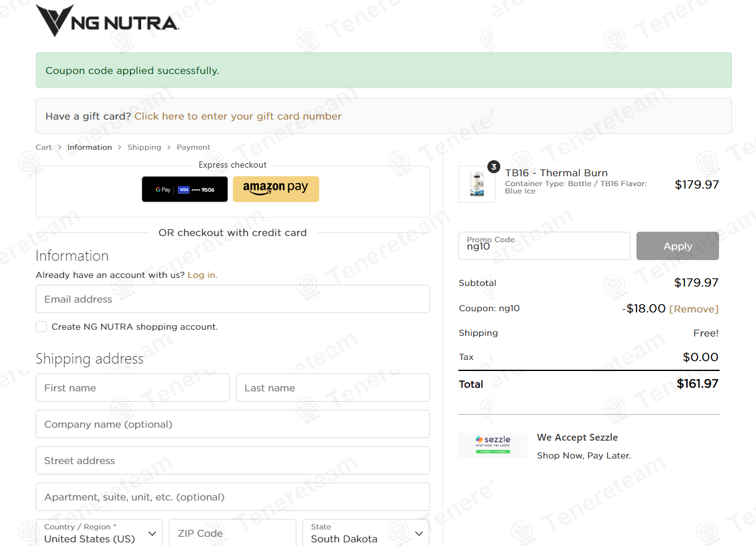Click the Total $161.97 amount
This screenshot has height=546, width=756.
tap(697, 383)
